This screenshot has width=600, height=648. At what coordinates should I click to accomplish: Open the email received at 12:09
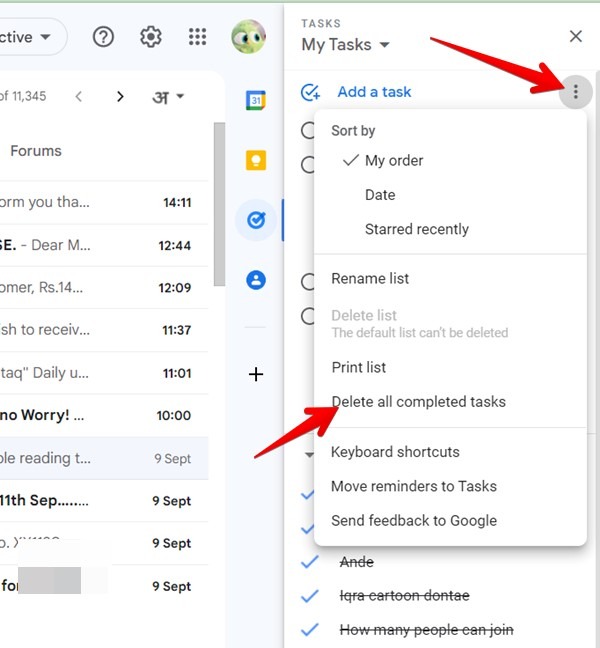point(104,287)
